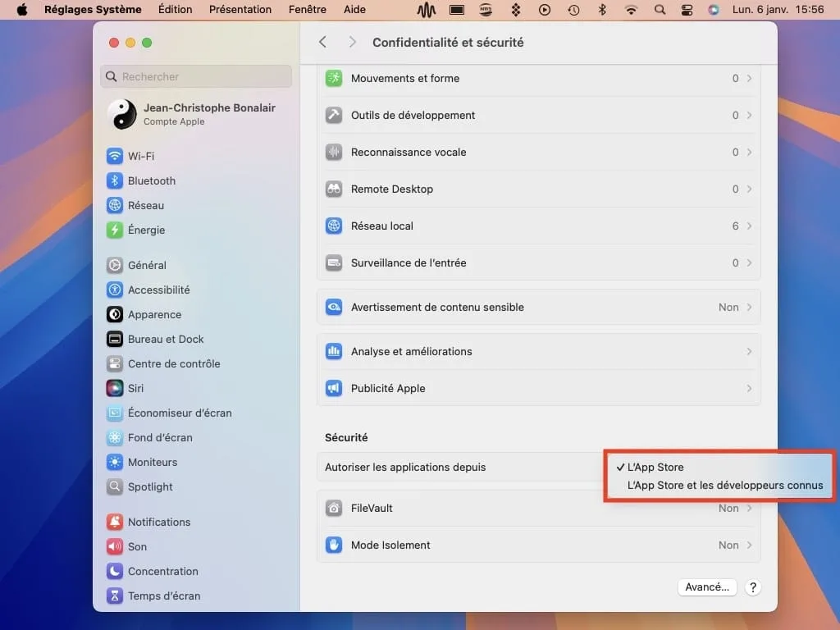Open the Apple menu
The height and width of the screenshot is (630, 840).
22,10
